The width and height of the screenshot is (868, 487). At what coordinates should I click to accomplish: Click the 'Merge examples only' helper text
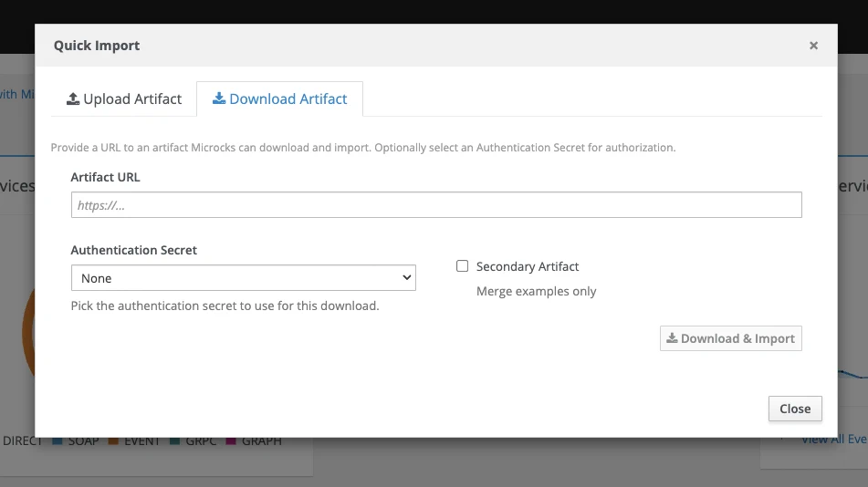[536, 291]
